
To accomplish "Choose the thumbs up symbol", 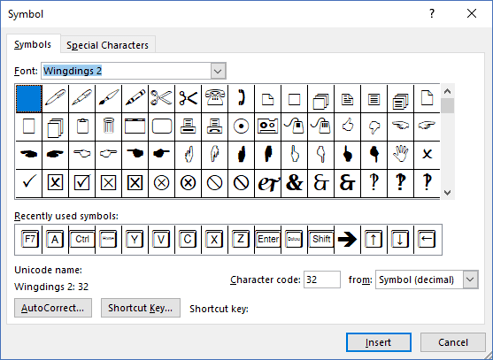I will click(348, 127).
